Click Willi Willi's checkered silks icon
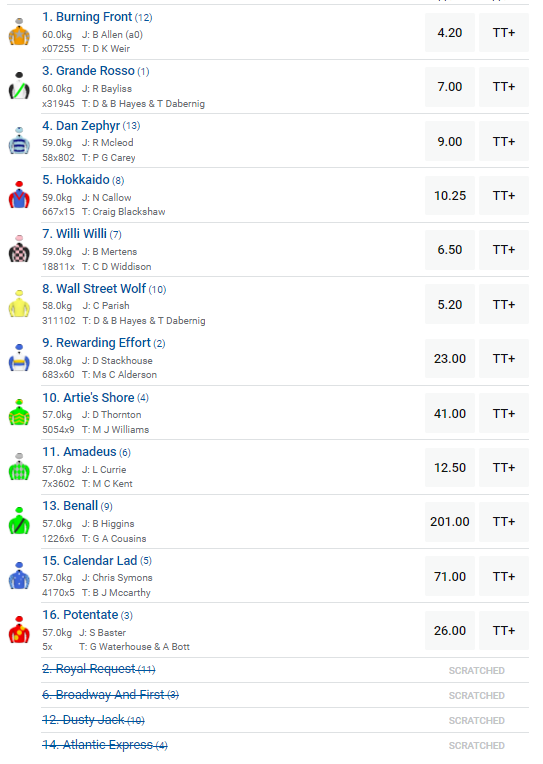This screenshot has width=543, height=764. click(x=19, y=249)
